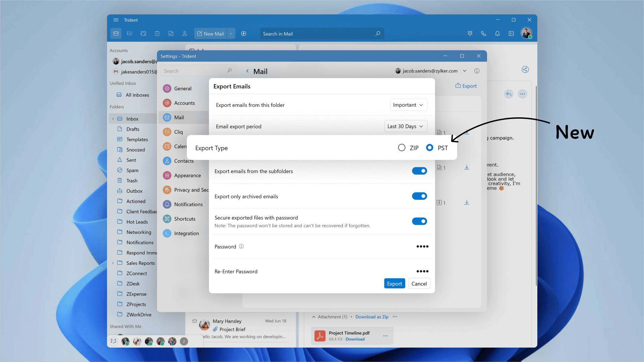
Task: Open the Important folder dropdown
Action: (x=409, y=105)
